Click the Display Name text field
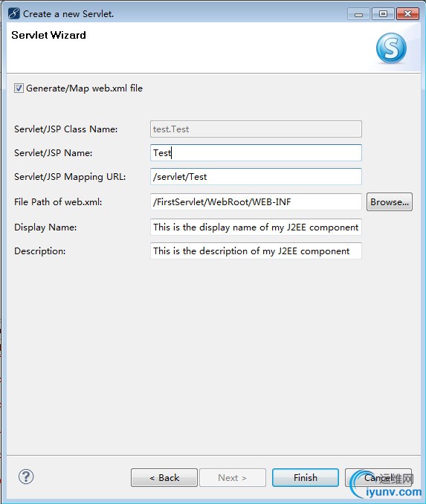This screenshot has height=504, width=426. tap(256, 227)
